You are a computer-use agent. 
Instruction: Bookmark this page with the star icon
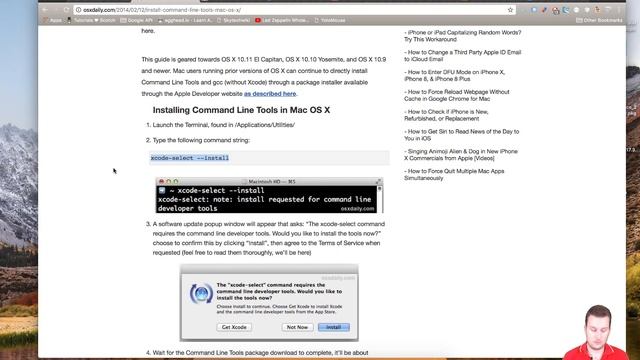click(510, 10)
